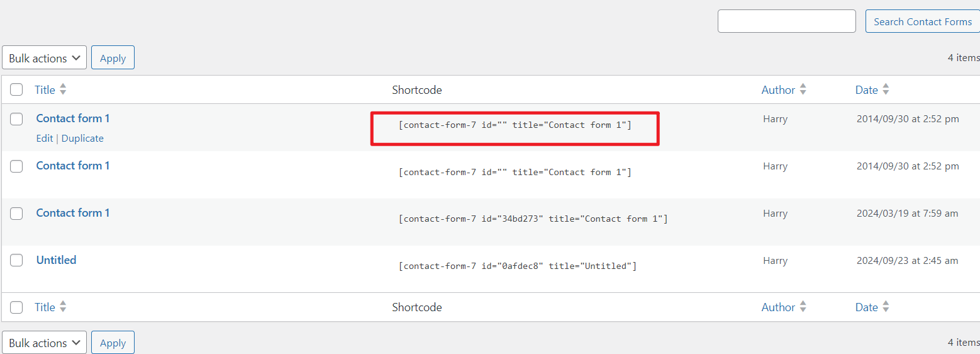Viewport: 980px width, 354px height.
Task: Click the Edit link under first Contact form 1
Action: pos(44,139)
